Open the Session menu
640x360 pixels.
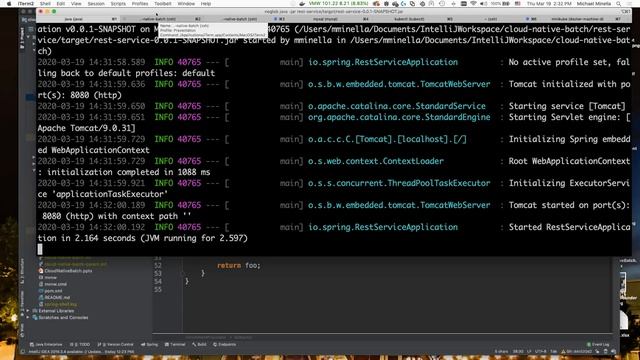pyautogui.click(x=96, y=4)
